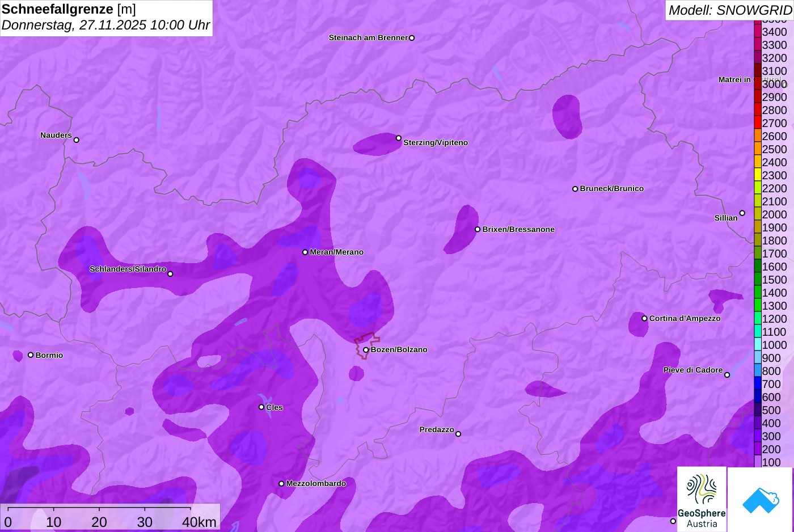The width and height of the screenshot is (794, 532).
Task: Click the Bruneck/Brunico label text
Action: 612,189
